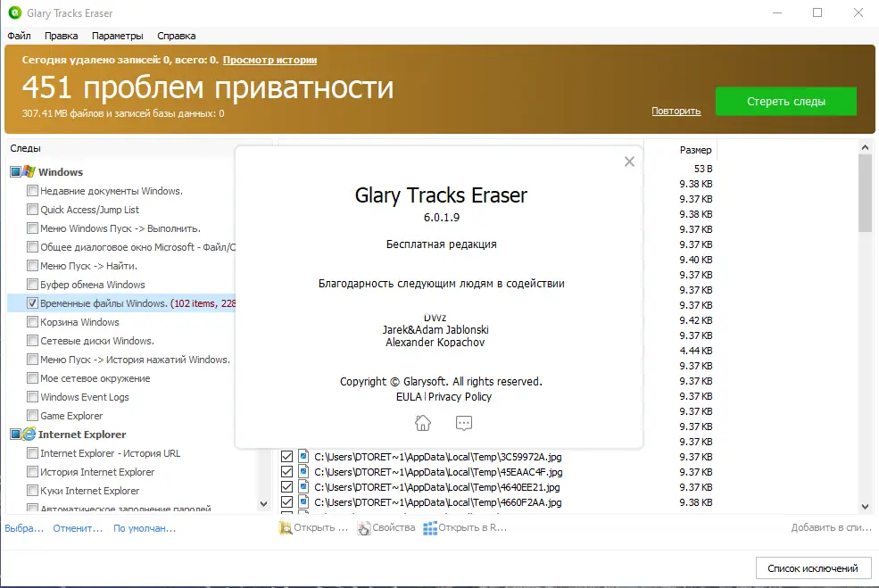The width and height of the screenshot is (879, 588).
Task: Enable 'Буфер обмена Windows' checkbox
Action: (x=32, y=285)
